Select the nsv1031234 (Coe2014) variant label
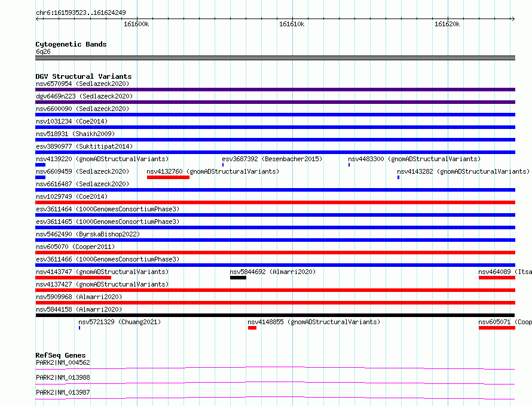Image resolution: width=532 pixels, height=406 pixels. pos(72,121)
